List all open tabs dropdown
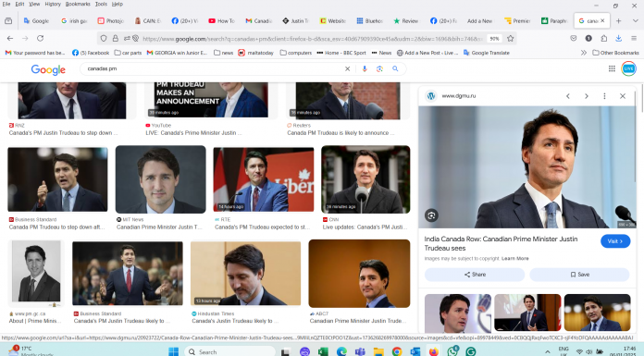 click(x=635, y=20)
